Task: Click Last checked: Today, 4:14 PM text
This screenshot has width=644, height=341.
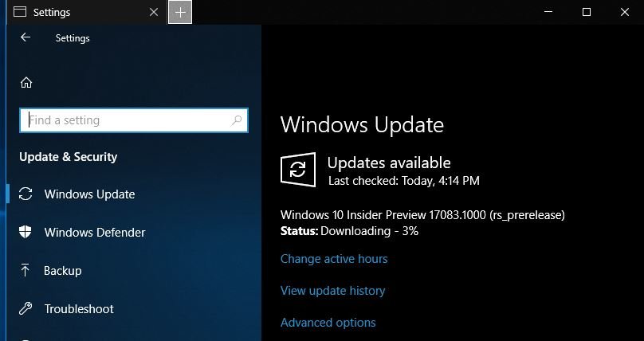Action: click(x=404, y=181)
